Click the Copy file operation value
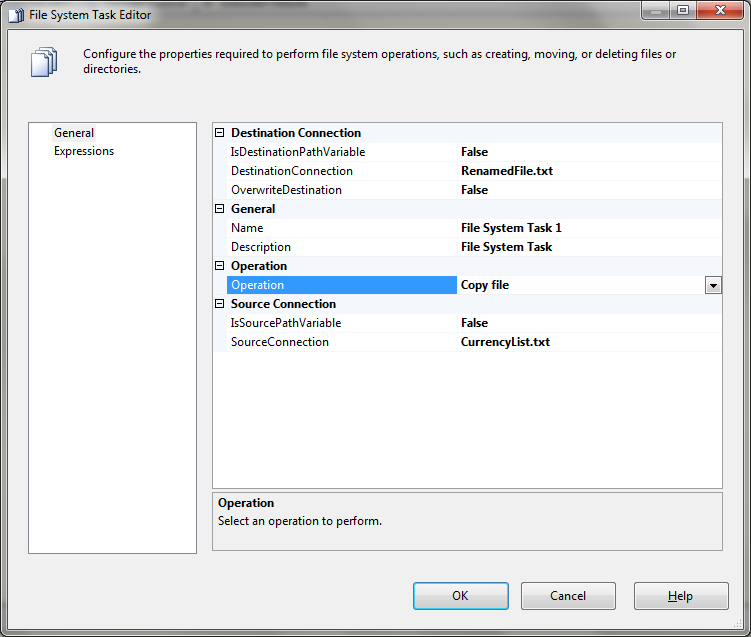The image size is (751, 637). pyautogui.click(x=485, y=285)
